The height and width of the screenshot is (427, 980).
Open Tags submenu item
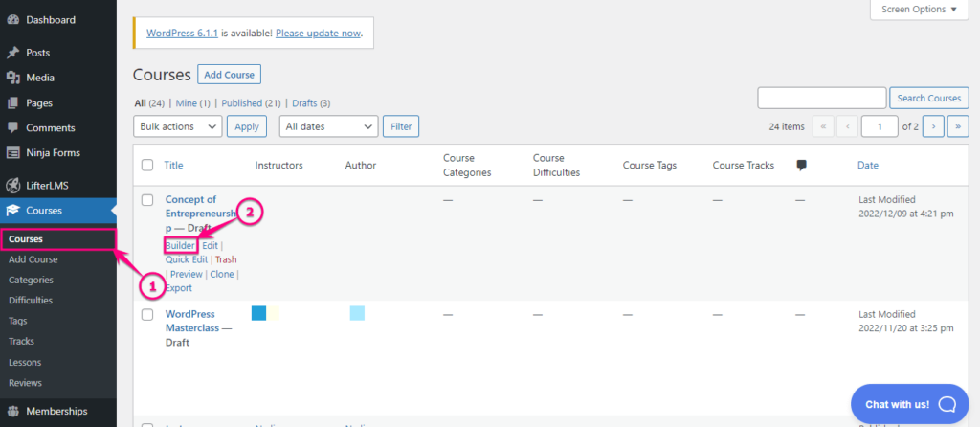[18, 321]
